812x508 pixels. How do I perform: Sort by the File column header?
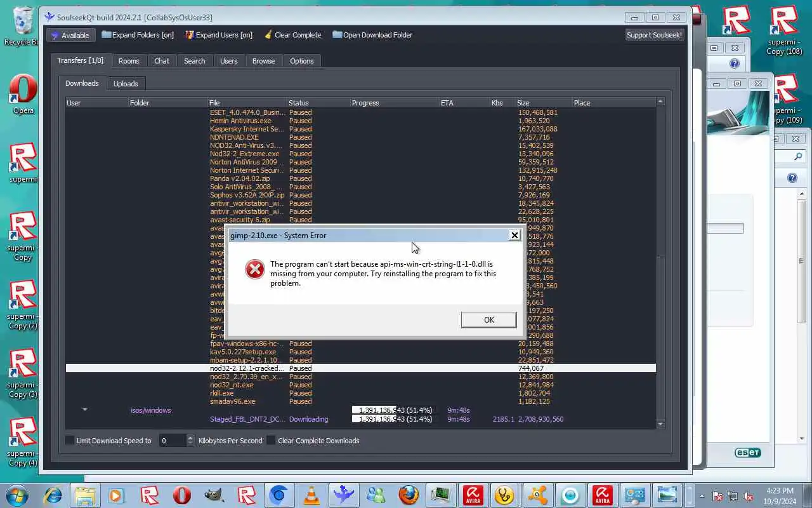pos(247,103)
